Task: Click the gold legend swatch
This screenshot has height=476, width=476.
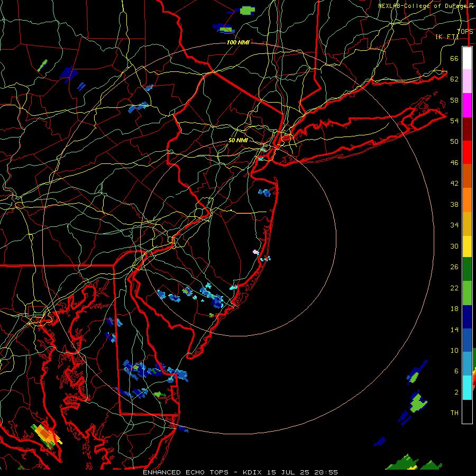Action: tap(467, 224)
